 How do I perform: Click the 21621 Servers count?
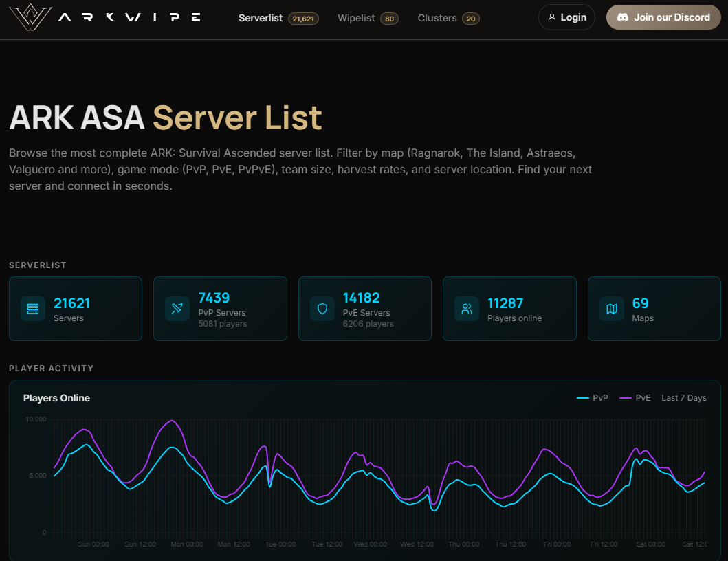[x=72, y=303]
